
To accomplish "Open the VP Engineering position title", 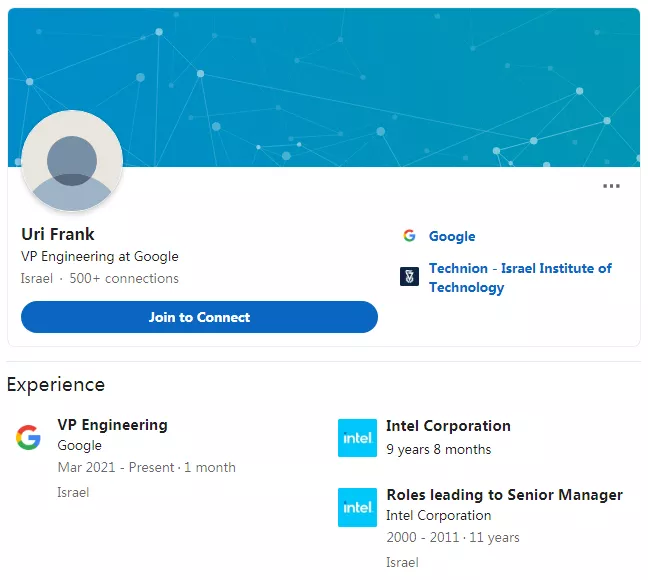I will pyautogui.click(x=112, y=425).
